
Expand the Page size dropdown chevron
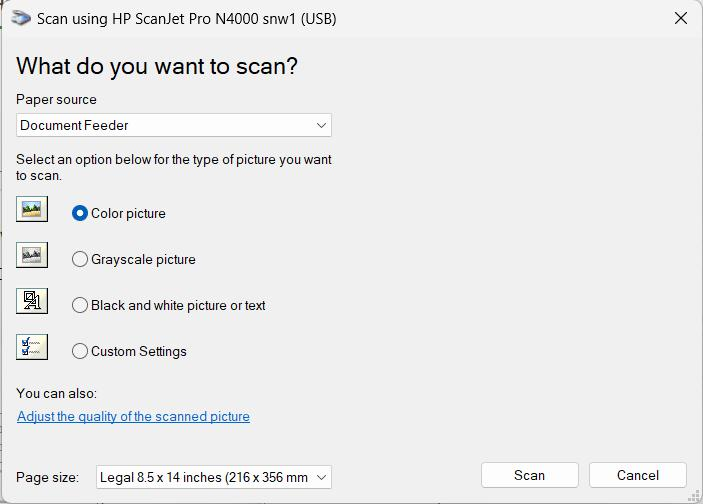point(321,477)
